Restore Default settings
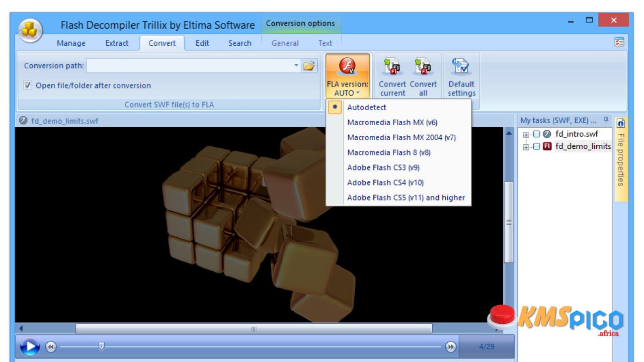 click(x=461, y=76)
